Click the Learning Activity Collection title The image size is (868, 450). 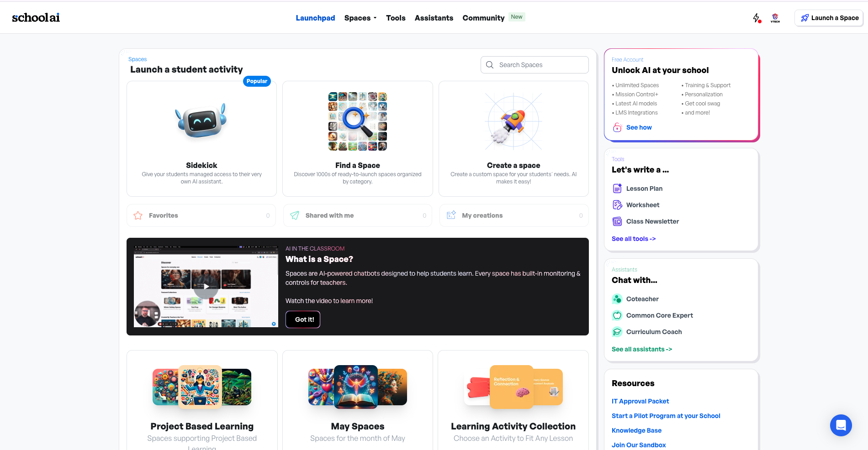pyautogui.click(x=513, y=426)
